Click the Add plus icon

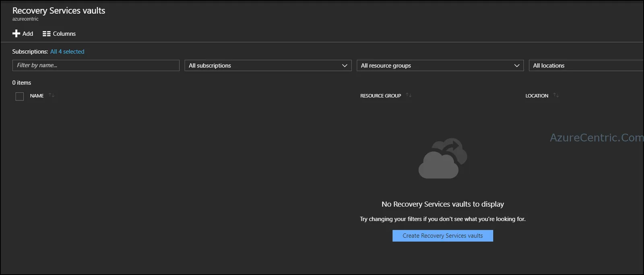coord(16,33)
